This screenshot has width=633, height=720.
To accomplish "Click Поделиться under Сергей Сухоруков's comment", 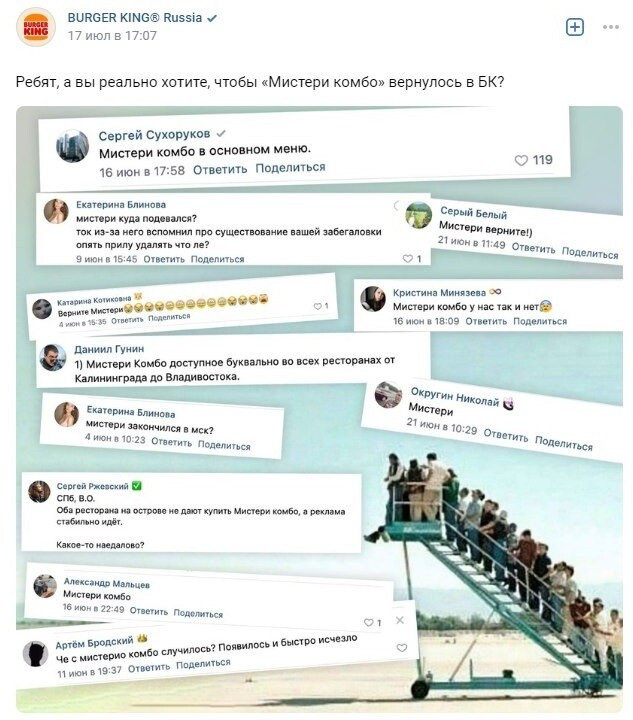I will [290, 168].
